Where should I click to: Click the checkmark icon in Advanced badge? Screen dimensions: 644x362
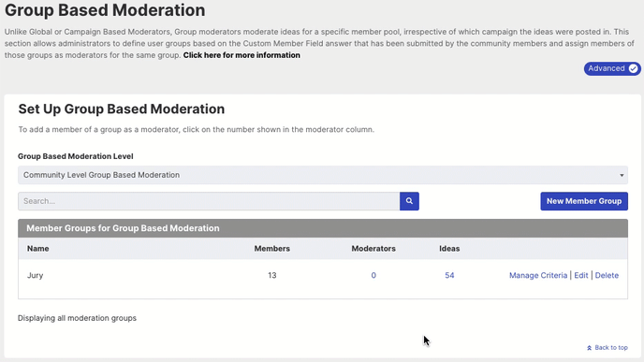(x=633, y=68)
